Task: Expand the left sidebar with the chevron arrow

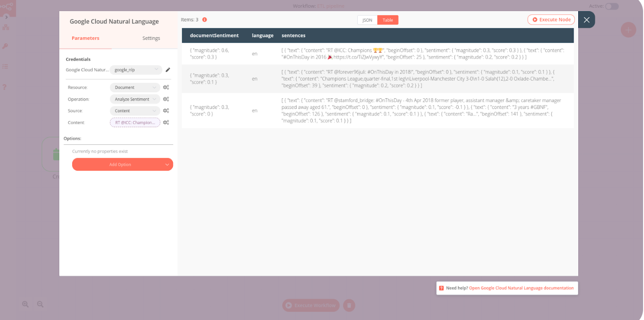Action: [x=6, y=17]
